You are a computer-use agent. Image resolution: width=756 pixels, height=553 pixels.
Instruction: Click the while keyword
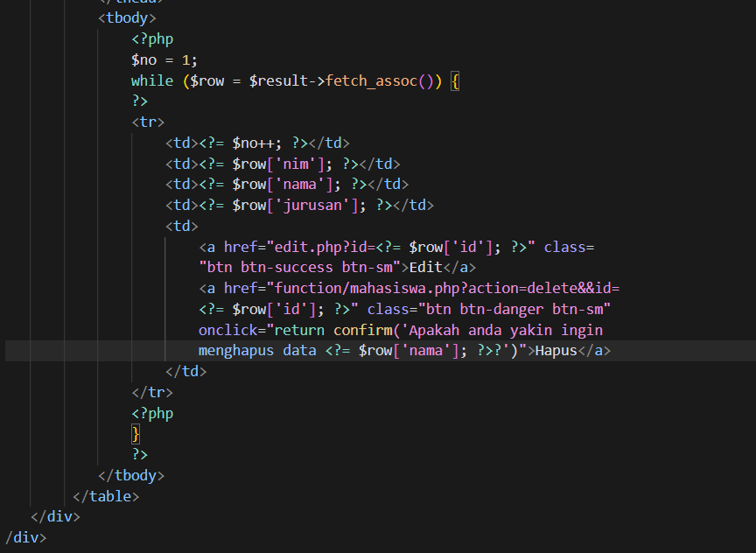(152, 80)
